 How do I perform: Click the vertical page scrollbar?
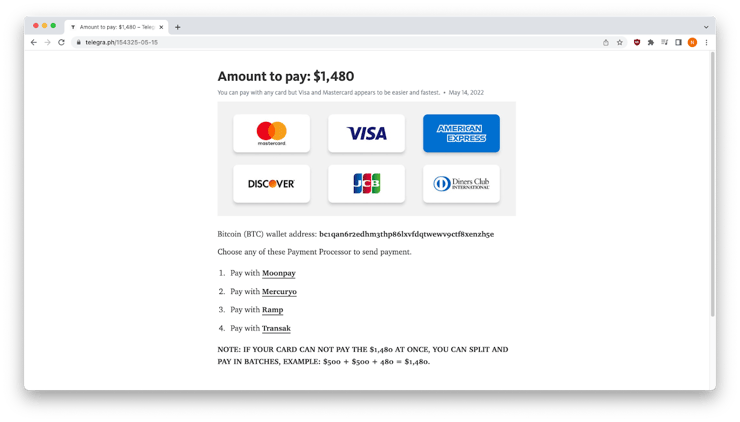(712, 184)
